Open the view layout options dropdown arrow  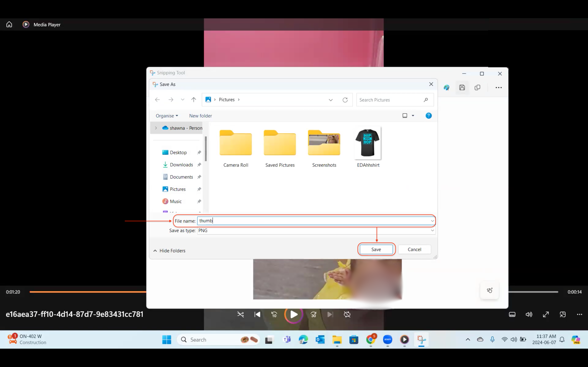(x=413, y=116)
